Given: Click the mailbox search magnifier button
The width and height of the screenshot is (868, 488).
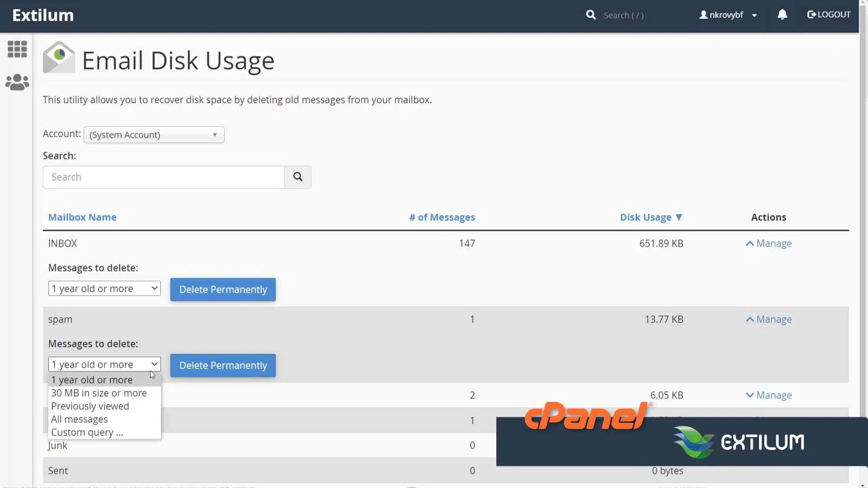Looking at the screenshot, I should pos(298,177).
